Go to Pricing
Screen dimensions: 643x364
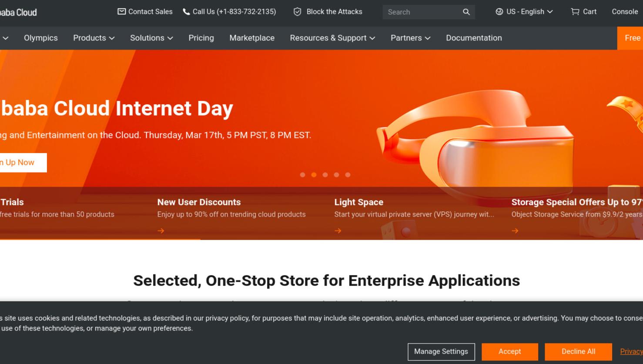click(201, 38)
